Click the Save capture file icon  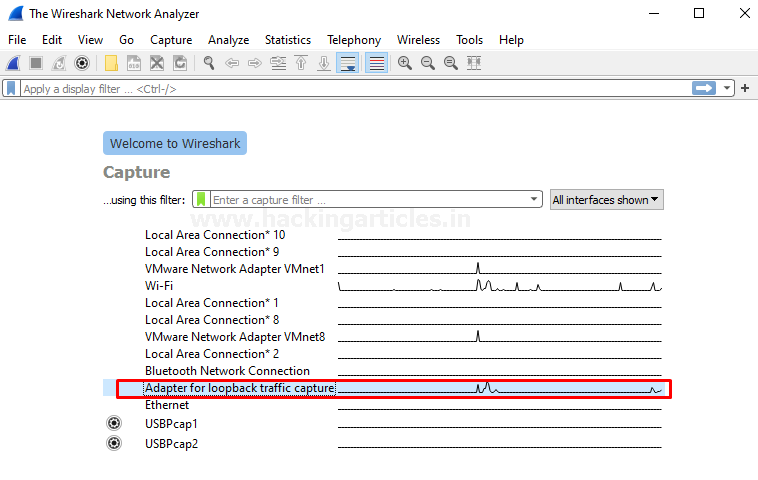point(134,63)
